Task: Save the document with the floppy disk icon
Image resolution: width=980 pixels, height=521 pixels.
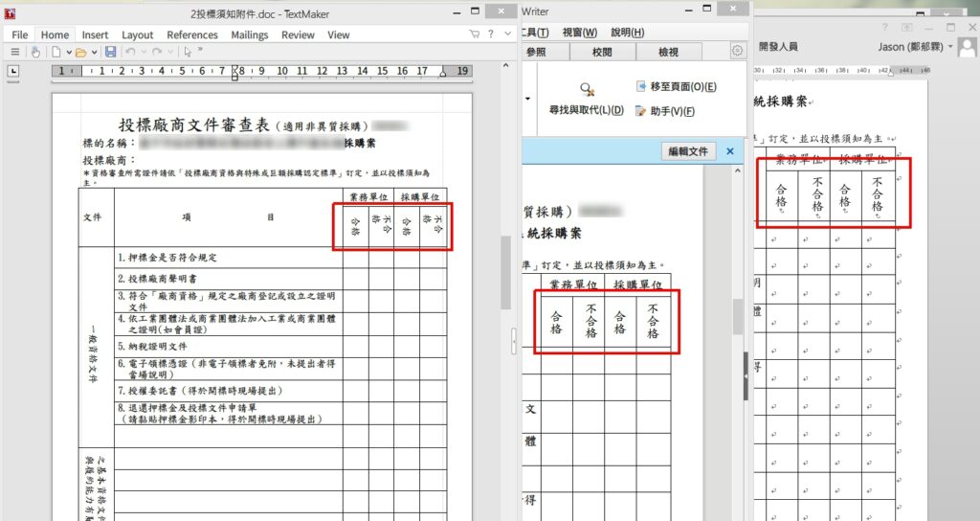Action: (x=111, y=52)
